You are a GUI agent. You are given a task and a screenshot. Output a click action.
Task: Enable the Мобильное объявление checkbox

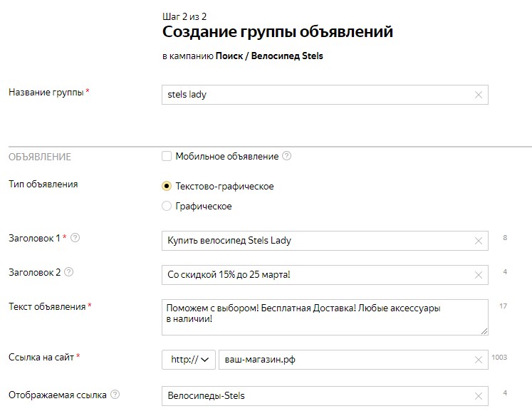point(167,156)
